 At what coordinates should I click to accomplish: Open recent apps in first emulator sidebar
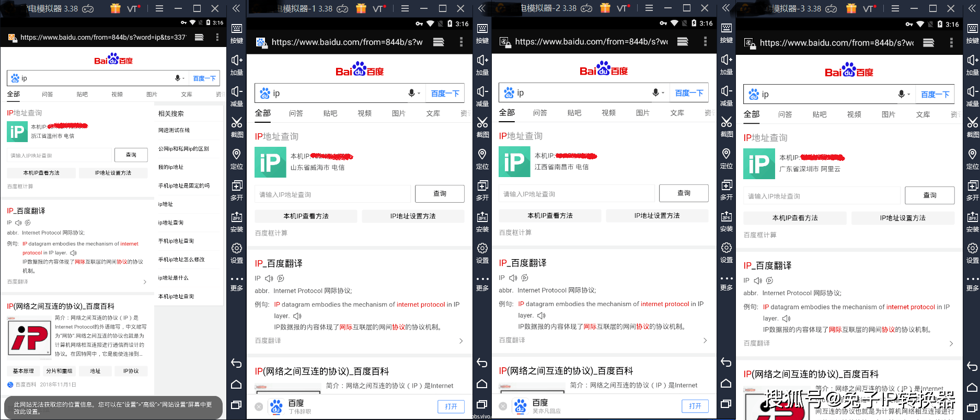coord(236,405)
